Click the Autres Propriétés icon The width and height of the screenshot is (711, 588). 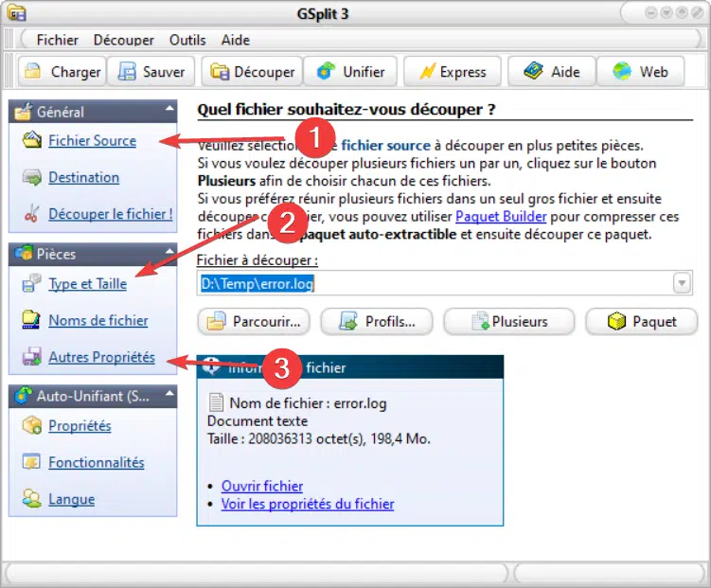32,356
